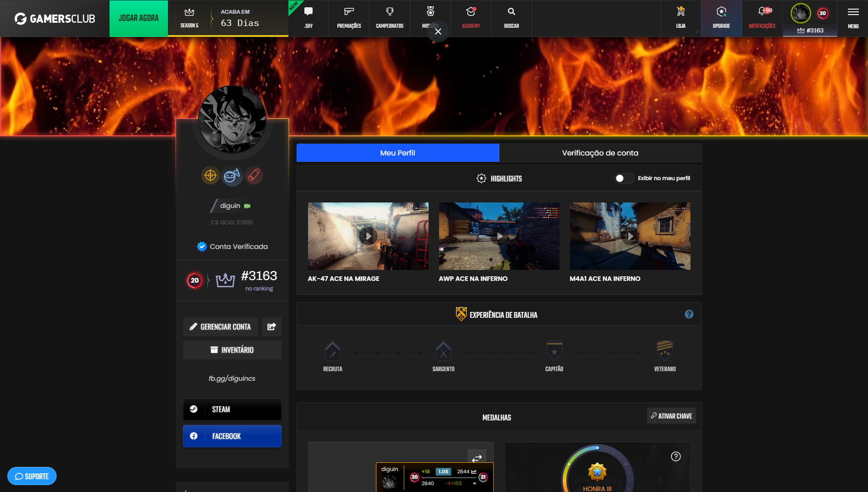Click the large profile avatar picture
868x492 pixels.
(232, 119)
